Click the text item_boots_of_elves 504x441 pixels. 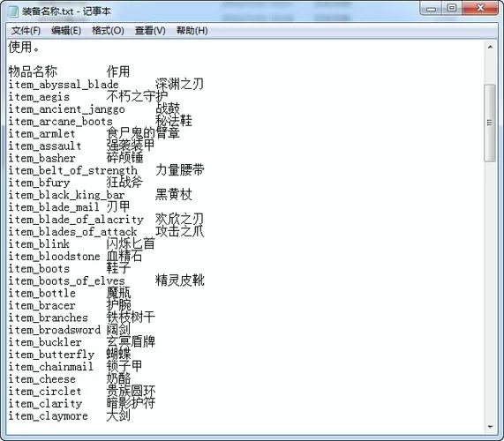click(x=66, y=281)
